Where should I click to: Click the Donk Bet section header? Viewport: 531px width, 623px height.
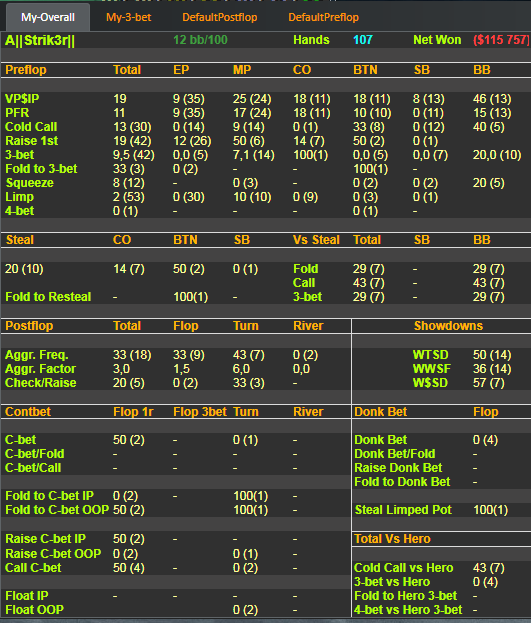pyautogui.click(x=380, y=412)
